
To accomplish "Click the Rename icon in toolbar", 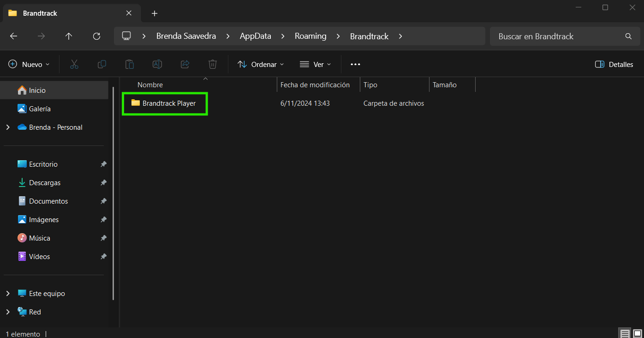I will (157, 64).
